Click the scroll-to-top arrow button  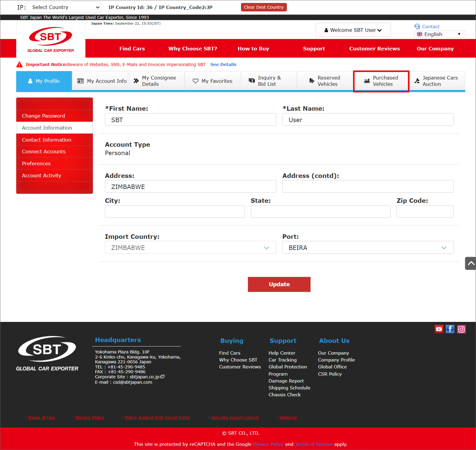point(470,263)
